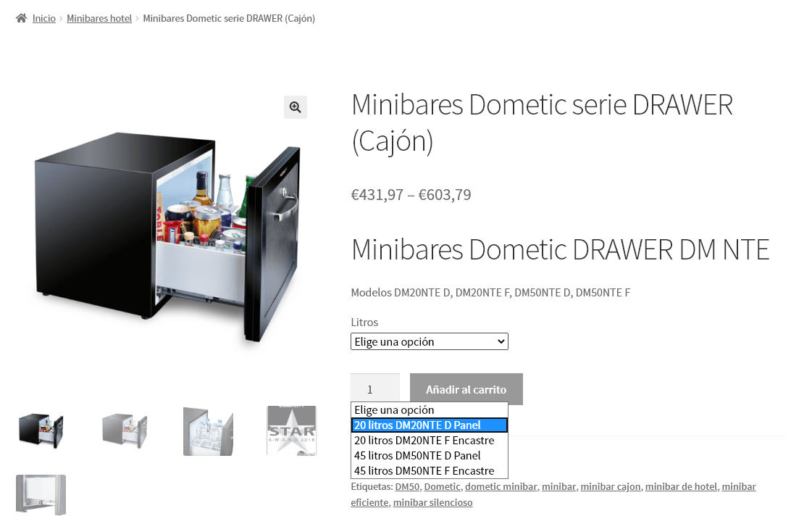The image size is (812, 516).
Task: Select the minibar with water bottles thumbnail
Action: 208,431
